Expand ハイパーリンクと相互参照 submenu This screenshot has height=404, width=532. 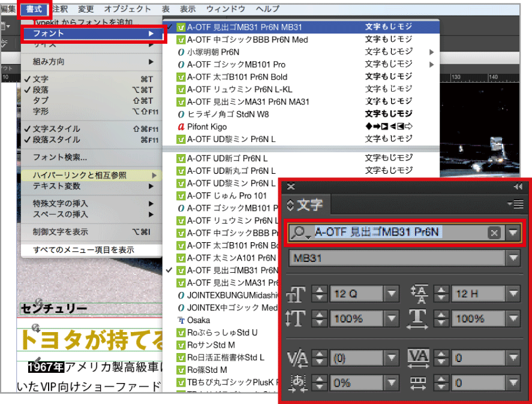click(92, 176)
